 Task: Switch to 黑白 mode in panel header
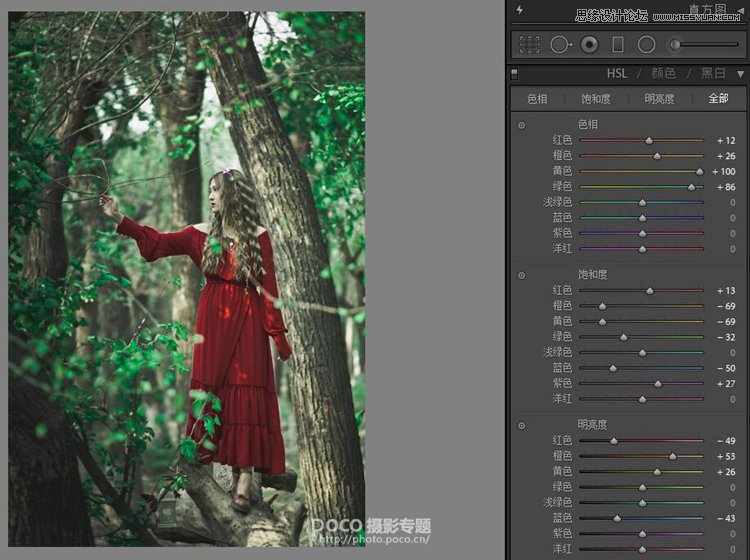pyautogui.click(x=713, y=73)
